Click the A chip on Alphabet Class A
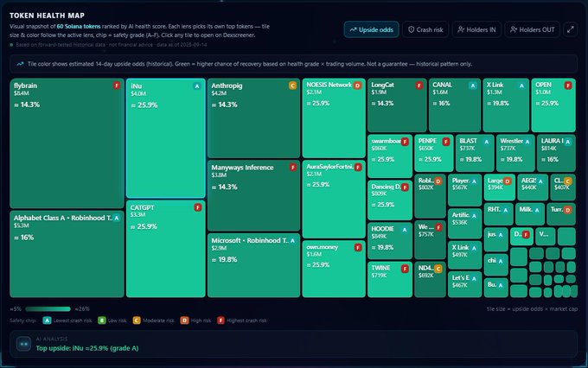 [x=117, y=218]
